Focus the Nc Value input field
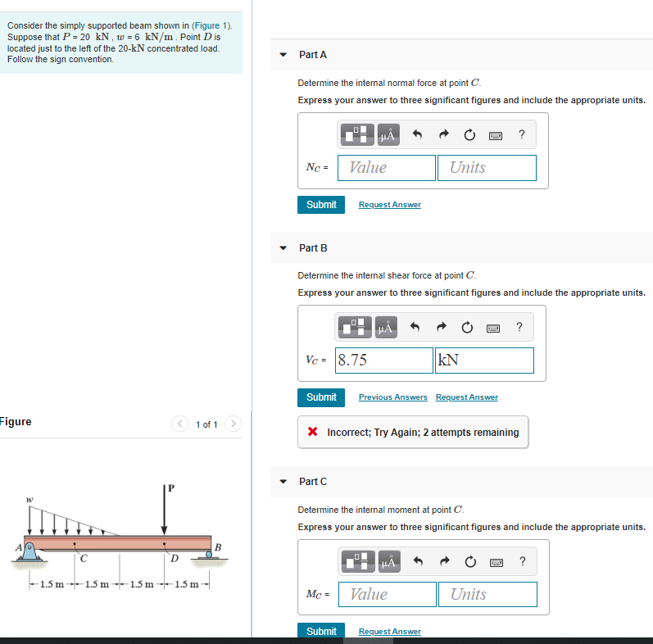 (x=387, y=168)
